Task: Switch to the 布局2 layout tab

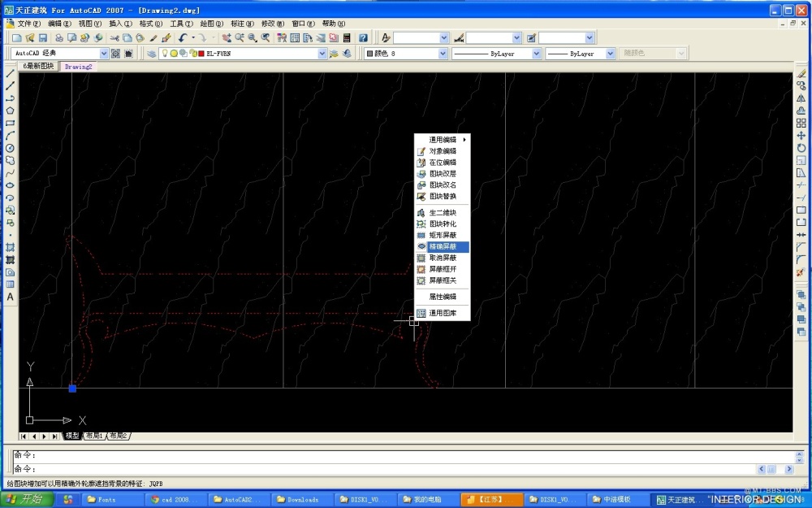Action: pyautogui.click(x=118, y=436)
